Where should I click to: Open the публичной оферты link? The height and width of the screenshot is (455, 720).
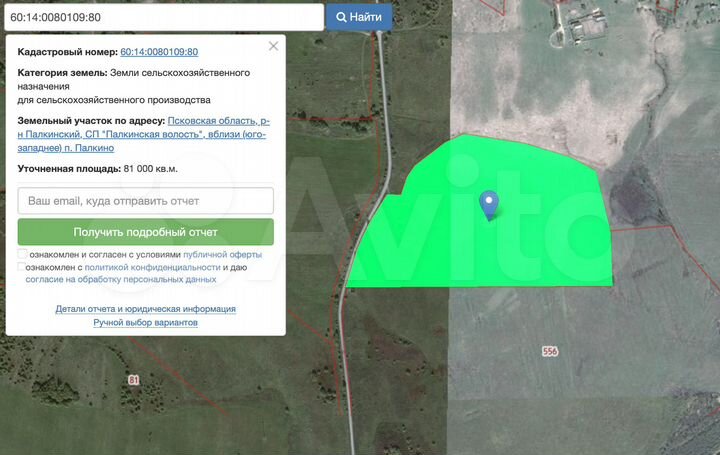point(222,254)
